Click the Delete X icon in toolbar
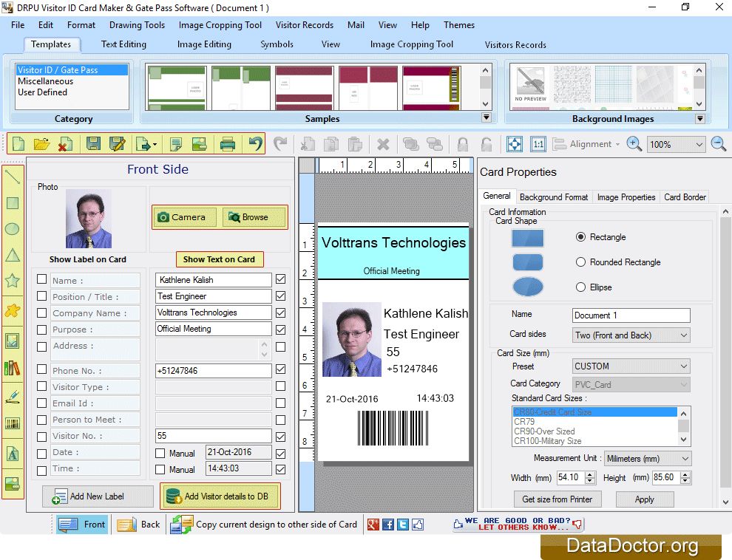The image size is (732, 560). click(x=383, y=144)
